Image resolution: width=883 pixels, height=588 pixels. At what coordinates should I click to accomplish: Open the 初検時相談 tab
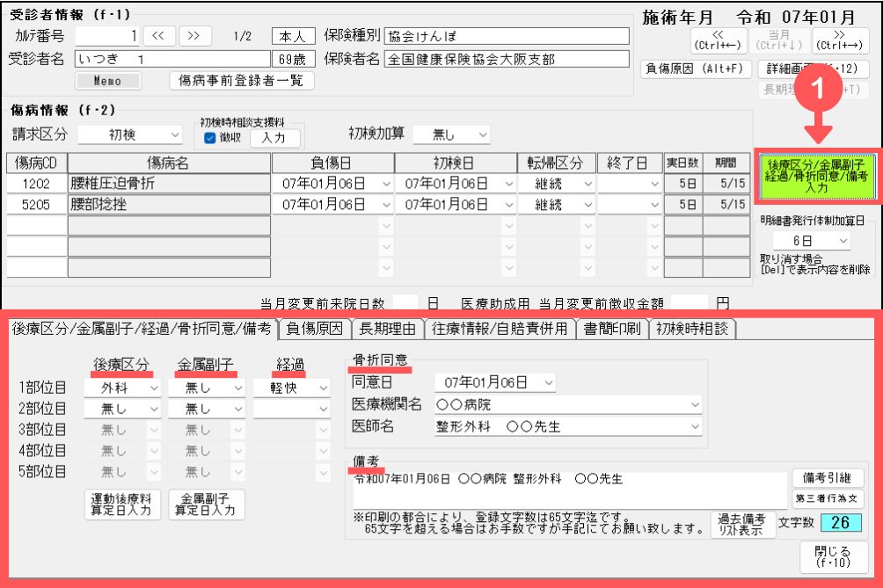point(691,329)
